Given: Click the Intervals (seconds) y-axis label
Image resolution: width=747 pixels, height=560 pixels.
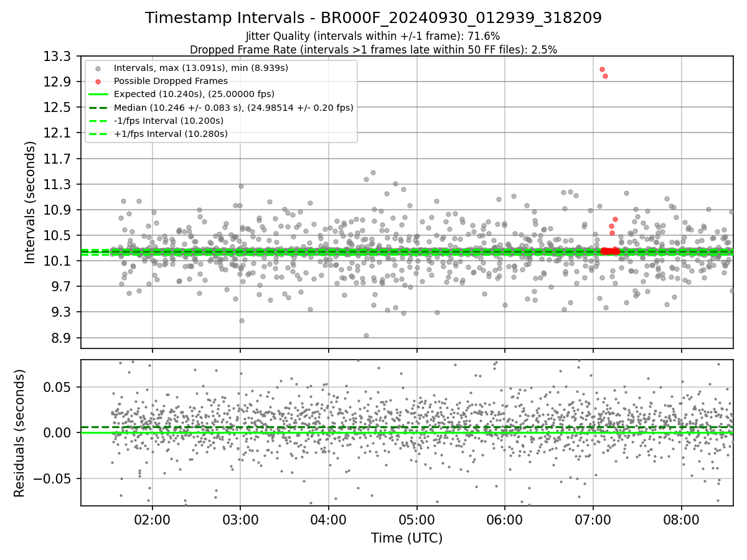Looking at the screenshot, I should click(x=31, y=202).
